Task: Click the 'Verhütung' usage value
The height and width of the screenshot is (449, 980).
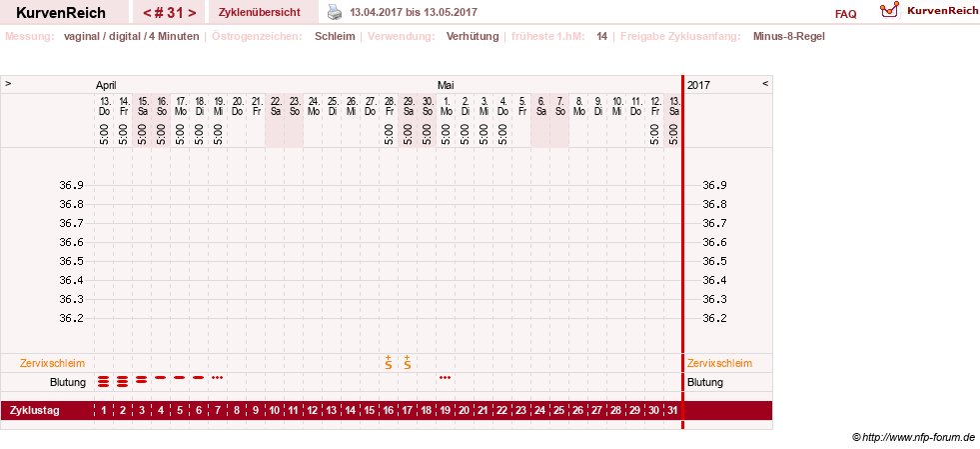Action: point(473,36)
